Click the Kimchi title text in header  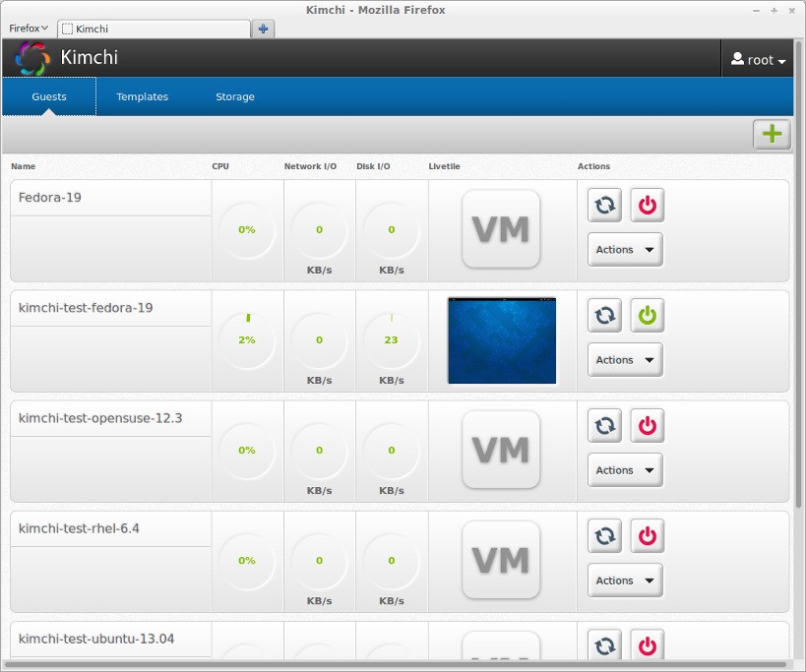(89, 57)
